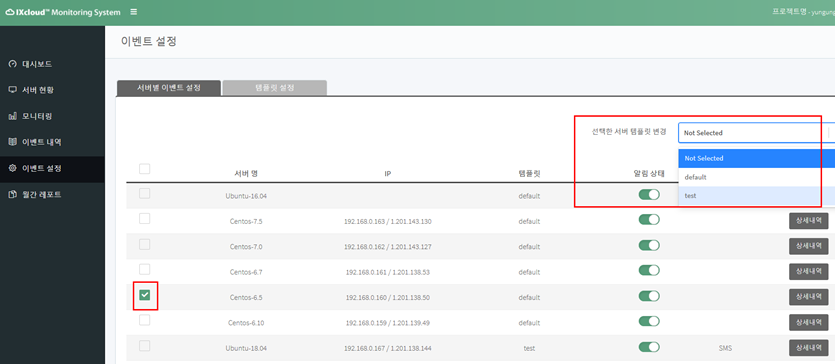This screenshot has width=835, height=364.
Task: Check the Centos-6.7 row checkbox
Action: click(x=144, y=269)
